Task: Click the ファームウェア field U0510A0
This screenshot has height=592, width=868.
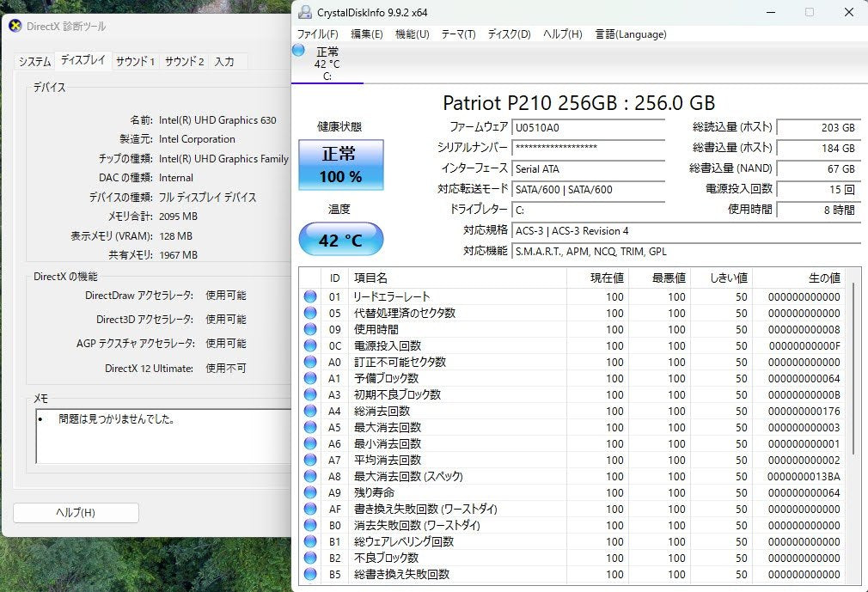Action: click(588, 128)
